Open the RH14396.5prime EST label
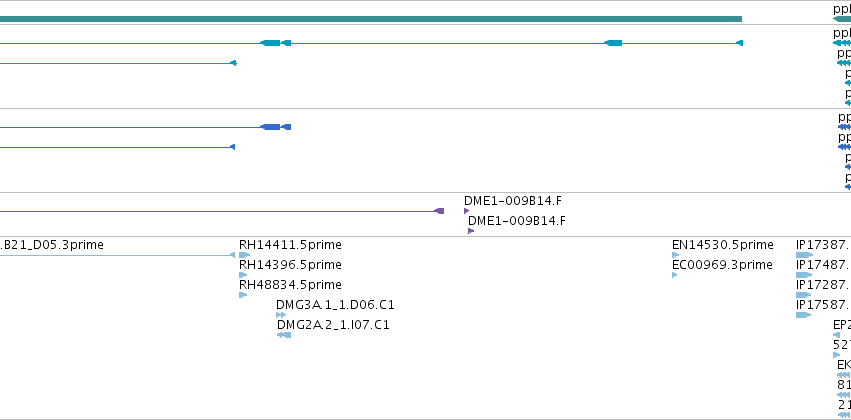Viewport: 851px width, 420px height. coord(290,265)
